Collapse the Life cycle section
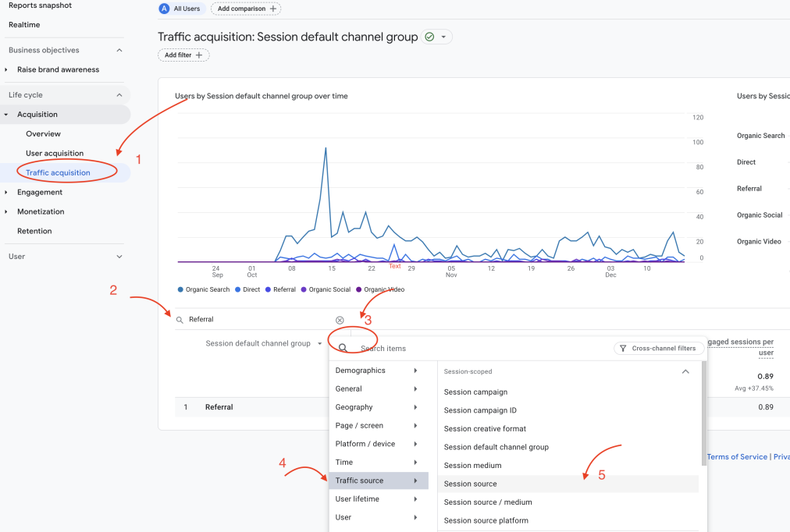Image resolution: width=790 pixels, height=532 pixels. pos(119,95)
